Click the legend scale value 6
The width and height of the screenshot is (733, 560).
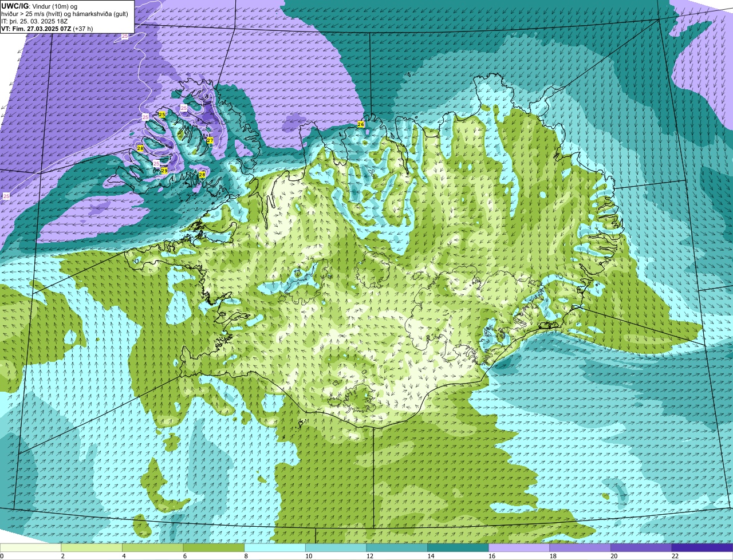pos(185,556)
